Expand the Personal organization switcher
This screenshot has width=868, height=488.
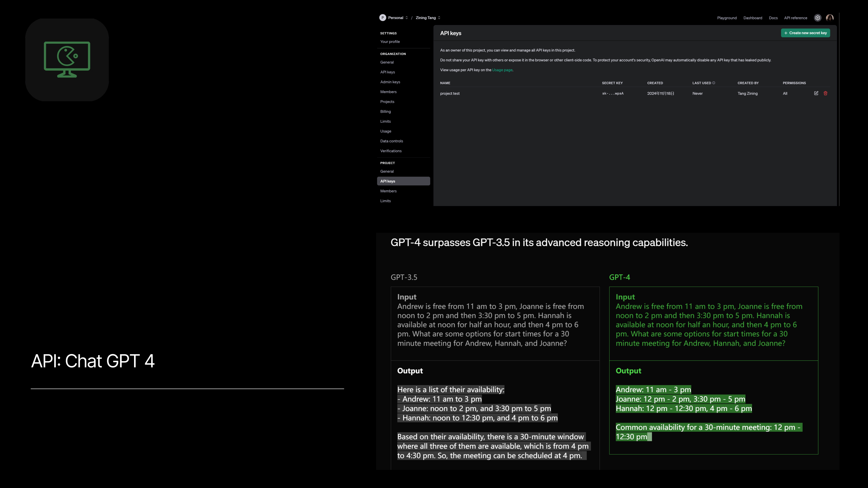(x=407, y=18)
